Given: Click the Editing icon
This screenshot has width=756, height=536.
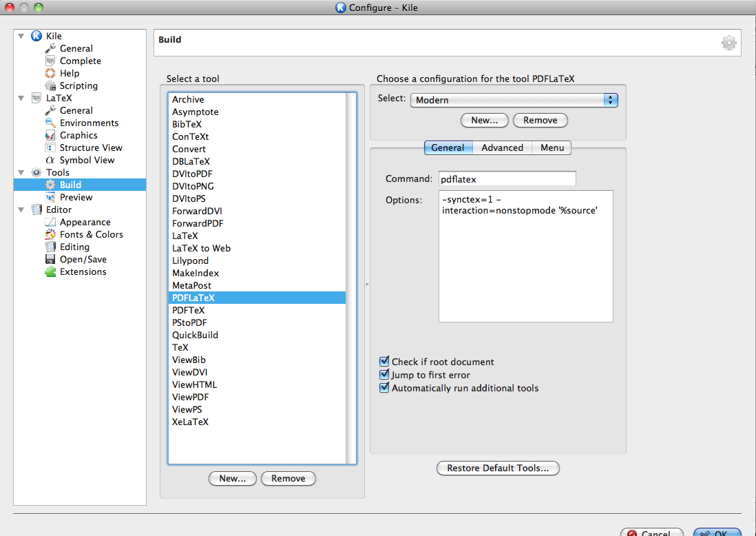Looking at the screenshot, I should (50, 247).
